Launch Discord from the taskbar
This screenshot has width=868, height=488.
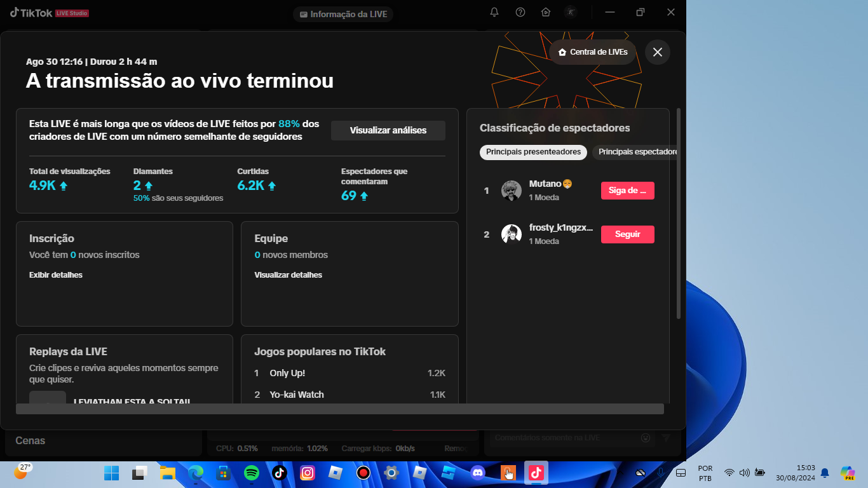coord(478,473)
